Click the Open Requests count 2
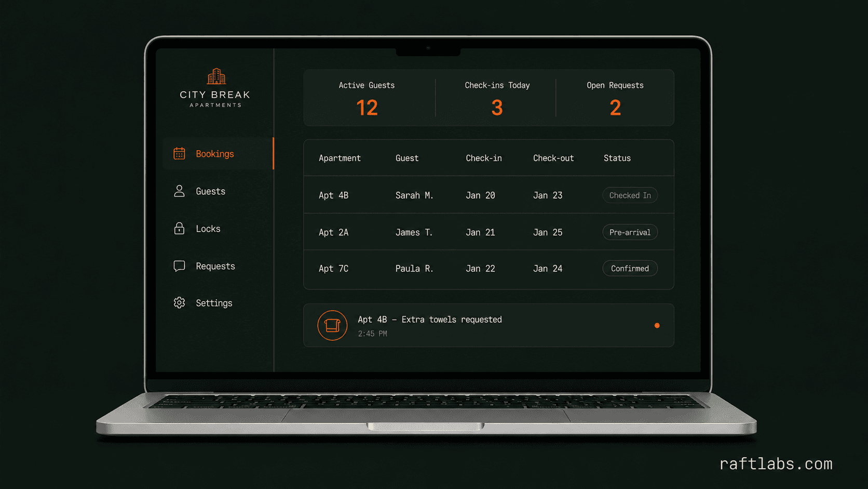Image resolution: width=868 pixels, height=489 pixels. (x=615, y=108)
